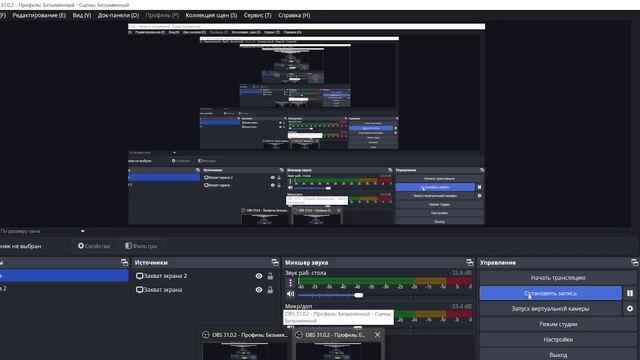
Task: Close the second OBS taskbar thumbnail
Action: click(378, 335)
